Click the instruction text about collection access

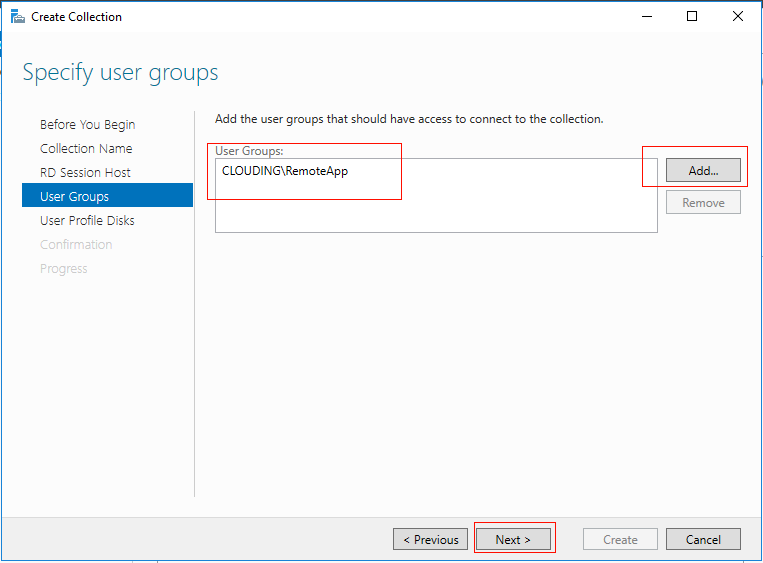[409, 119]
